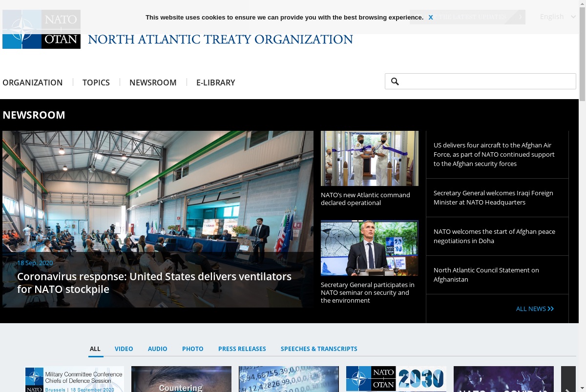Open the Countering thumbnail card
The width and height of the screenshot is (586, 392).
point(181,379)
